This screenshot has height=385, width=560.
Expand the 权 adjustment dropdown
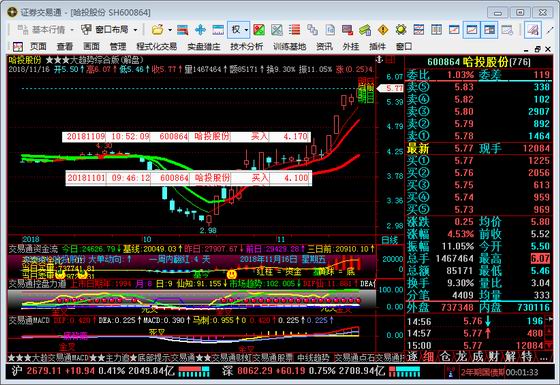[246, 30]
